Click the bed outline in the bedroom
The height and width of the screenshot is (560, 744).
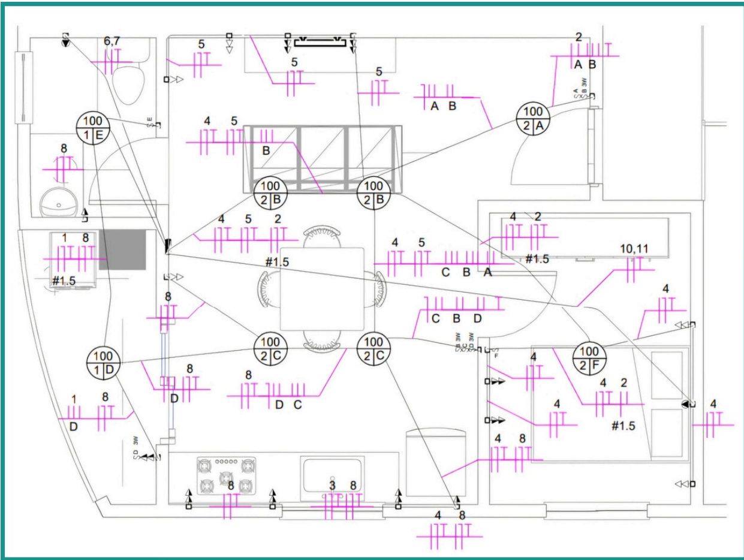(612, 403)
